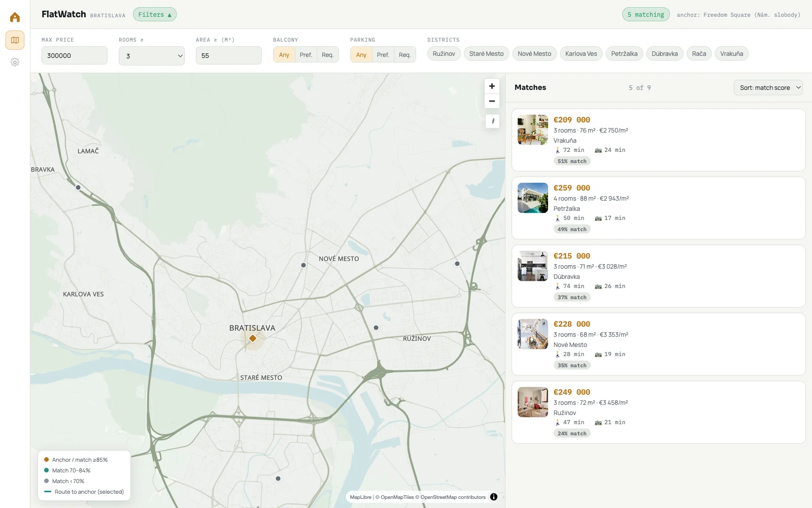Toggle Ružinov district chip
The width and height of the screenshot is (812, 508).
(x=444, y=54)
